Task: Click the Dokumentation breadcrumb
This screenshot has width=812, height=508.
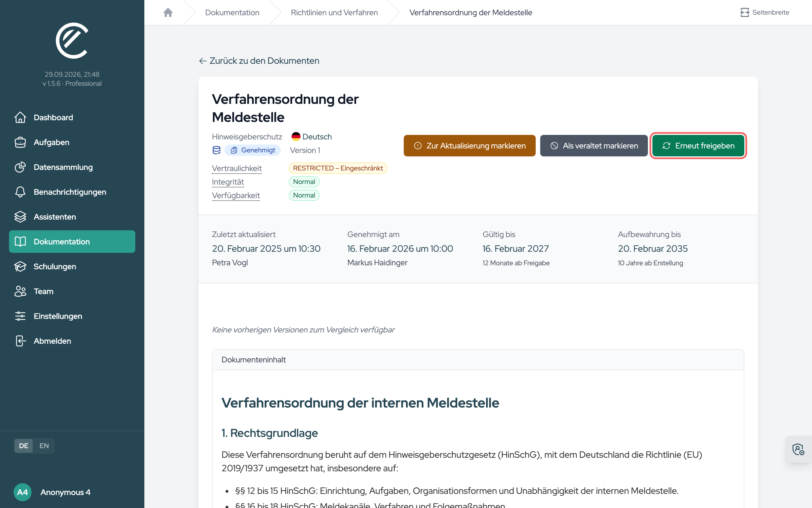Action: tap(232, 12)
